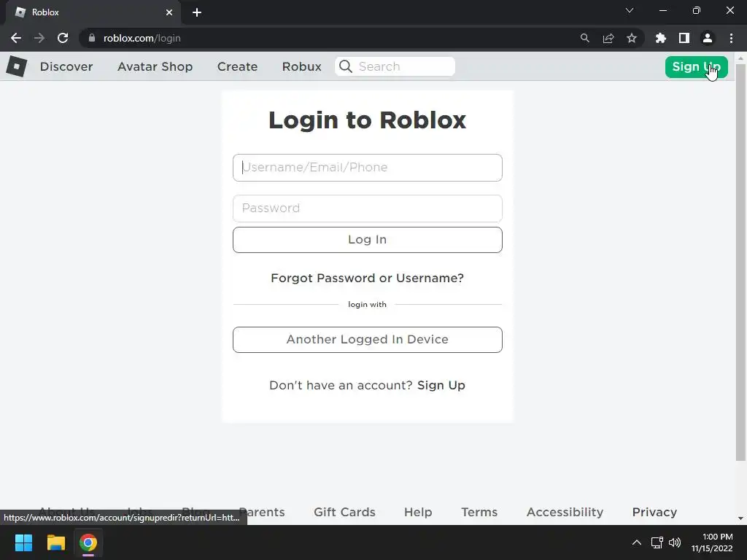The height and width of the screenshot is (560, 747).
Task: Go back with the browser back arrow
Action: [16, 38]
